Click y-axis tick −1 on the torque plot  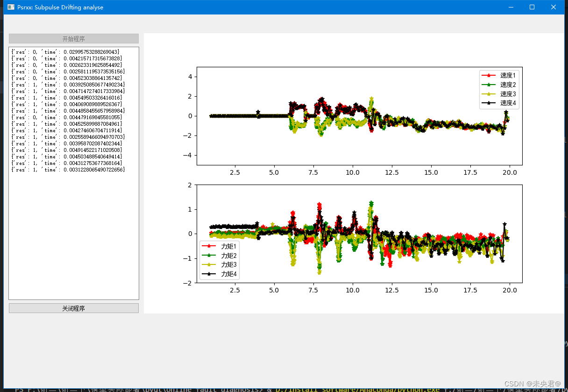(188, 258)
